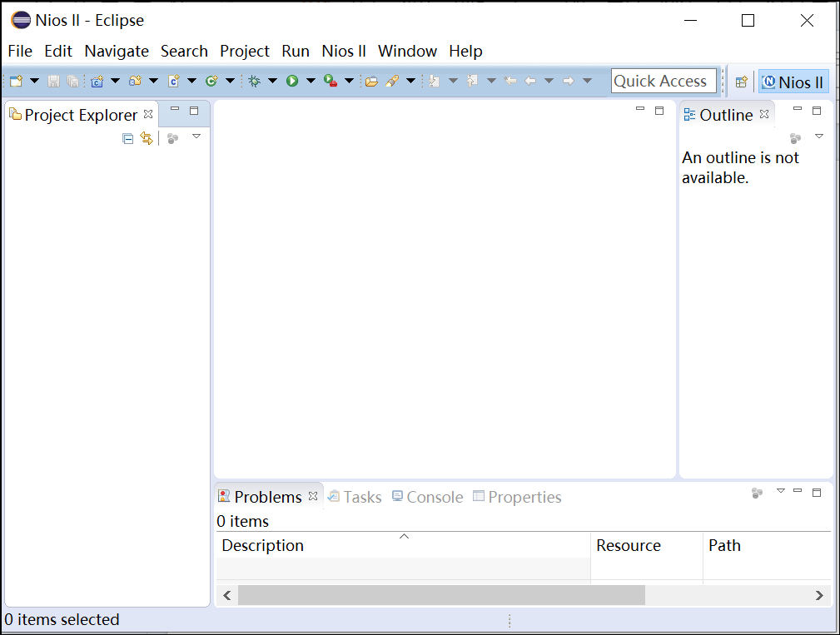
Task: Click the Open Perspective icon
Action: (x=742, y=82)
